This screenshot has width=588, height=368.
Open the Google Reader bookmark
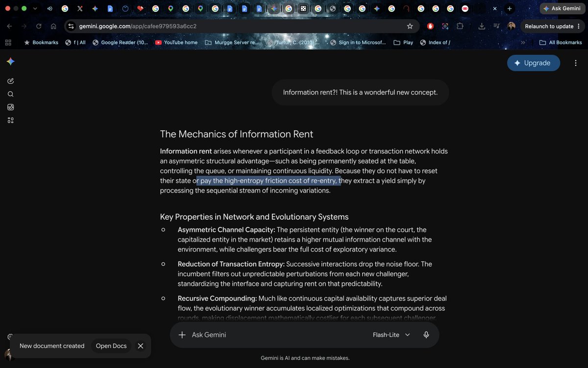click(x=120, y=42)
